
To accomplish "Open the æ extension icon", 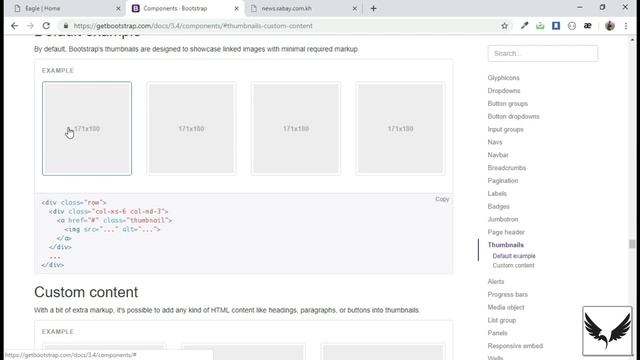I will (x=588, y=26).
